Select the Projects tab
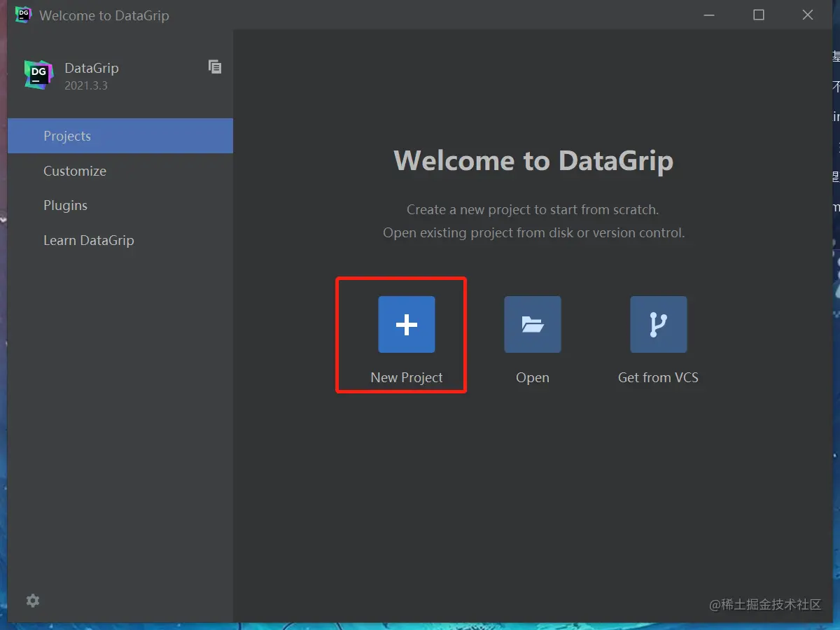This screenshot has width=840, height=630. point(120,136)
